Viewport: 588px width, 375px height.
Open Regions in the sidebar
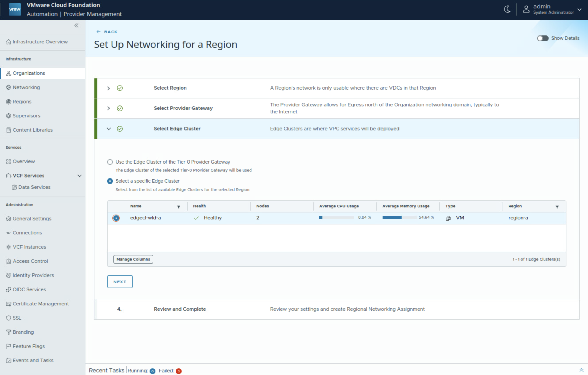point(22,102)
